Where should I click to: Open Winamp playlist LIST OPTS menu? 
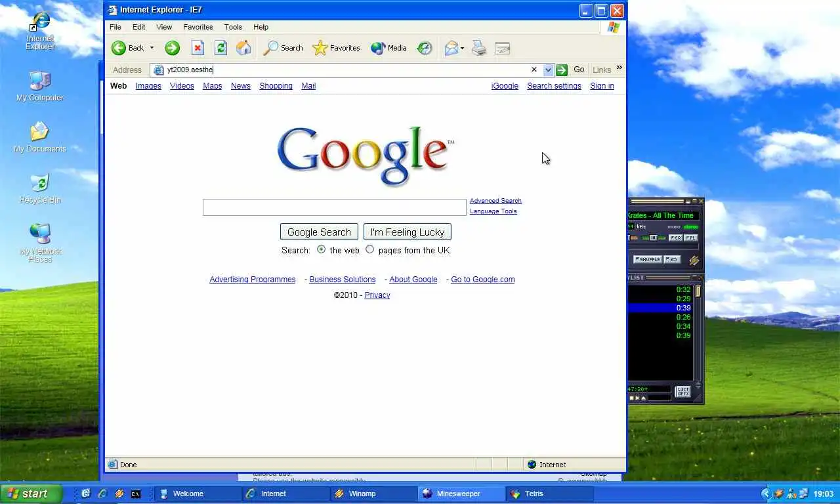click(x=683, y=391)
